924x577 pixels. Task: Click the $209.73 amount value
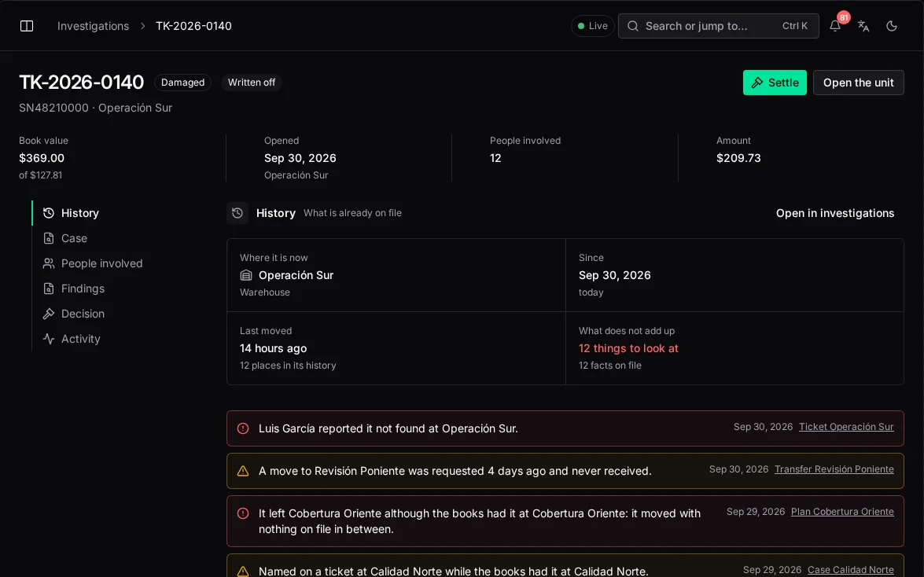tap(738, 158)
